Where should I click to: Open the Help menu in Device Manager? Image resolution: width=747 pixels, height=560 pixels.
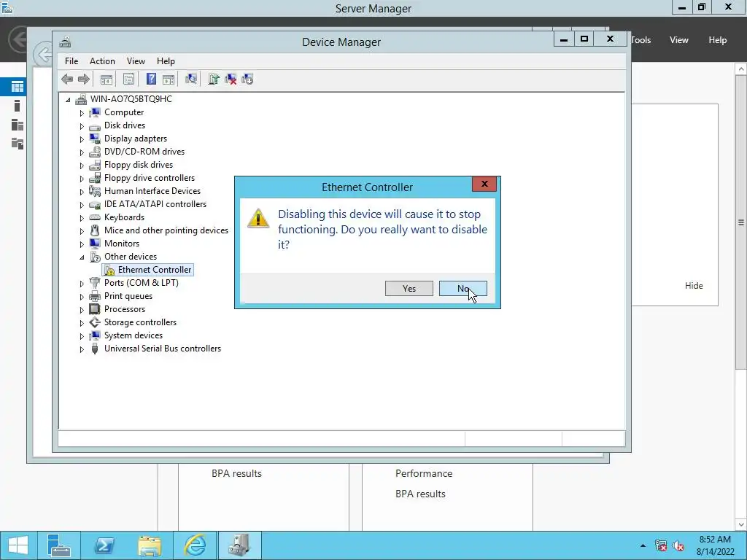pyautogui.click(x=166, y=61)
